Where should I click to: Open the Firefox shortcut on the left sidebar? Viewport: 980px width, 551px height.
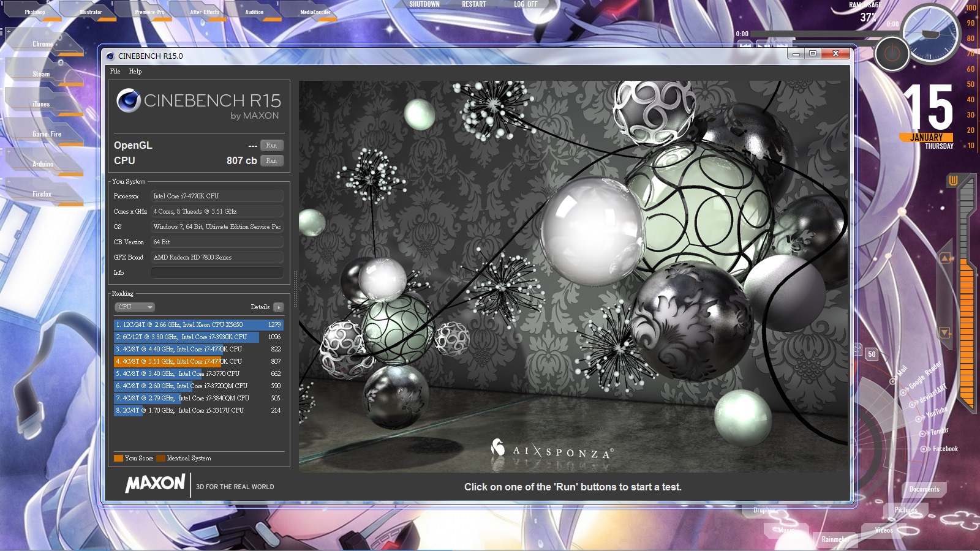[x=42, y=194]
